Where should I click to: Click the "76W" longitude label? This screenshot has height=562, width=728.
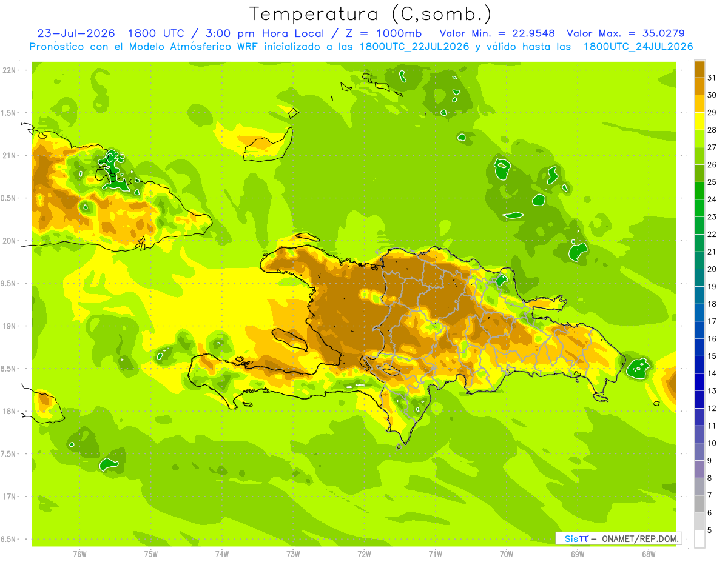click(x=79, y=554)
